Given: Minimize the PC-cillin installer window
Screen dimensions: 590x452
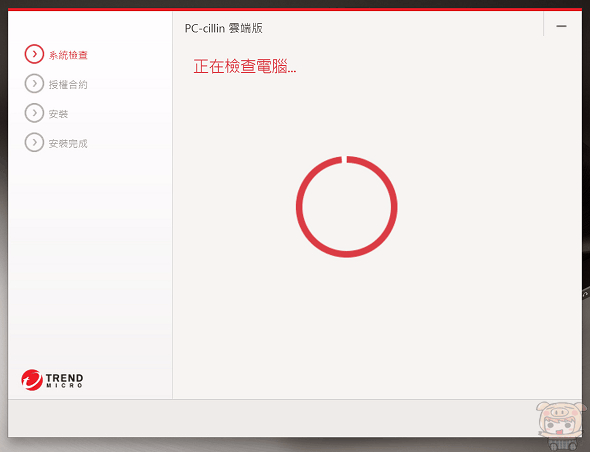Looking at the screenshot, I should 561,26.
